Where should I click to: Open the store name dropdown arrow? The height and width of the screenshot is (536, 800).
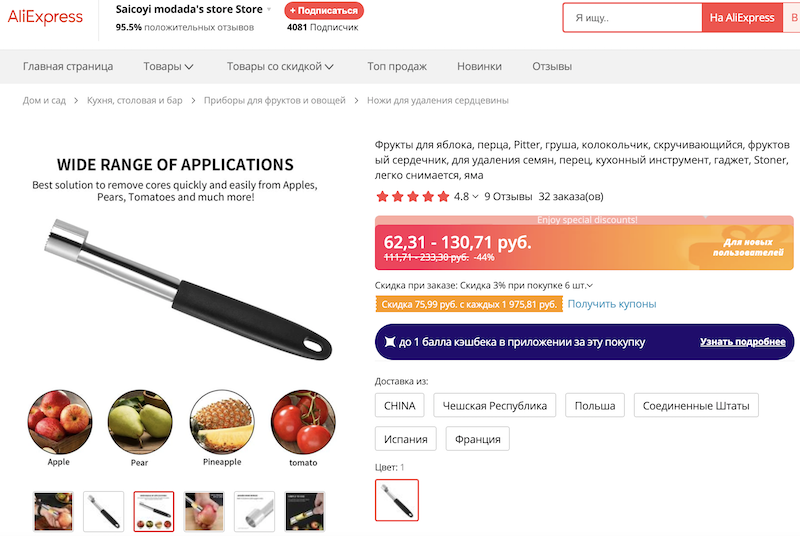coord(269,10)
